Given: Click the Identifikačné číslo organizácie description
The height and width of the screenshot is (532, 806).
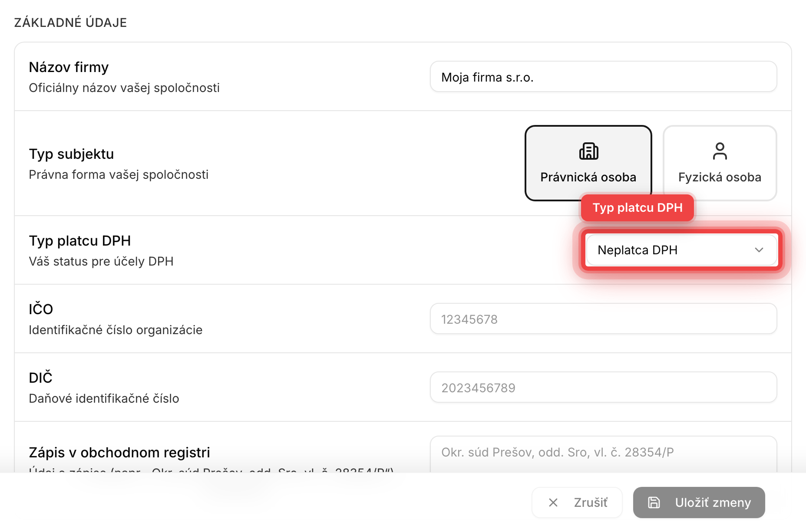Looking at the screenshot, I should point(116,330).
